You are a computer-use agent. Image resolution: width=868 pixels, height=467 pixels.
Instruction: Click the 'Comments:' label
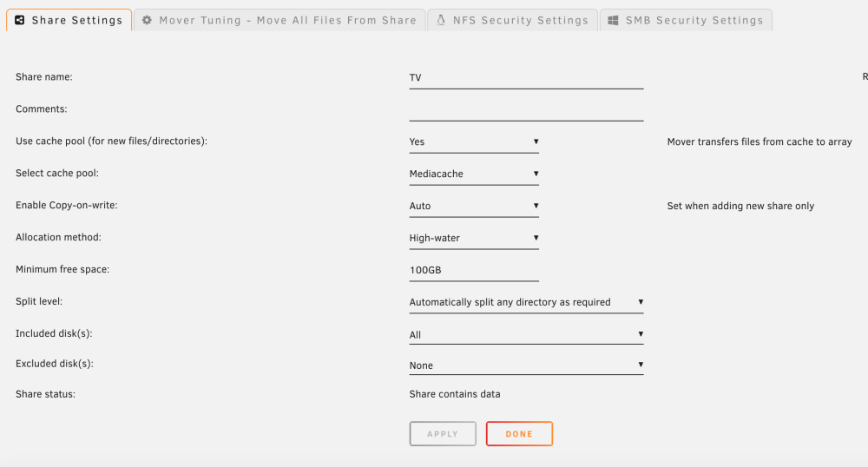(x=42, y=109)
